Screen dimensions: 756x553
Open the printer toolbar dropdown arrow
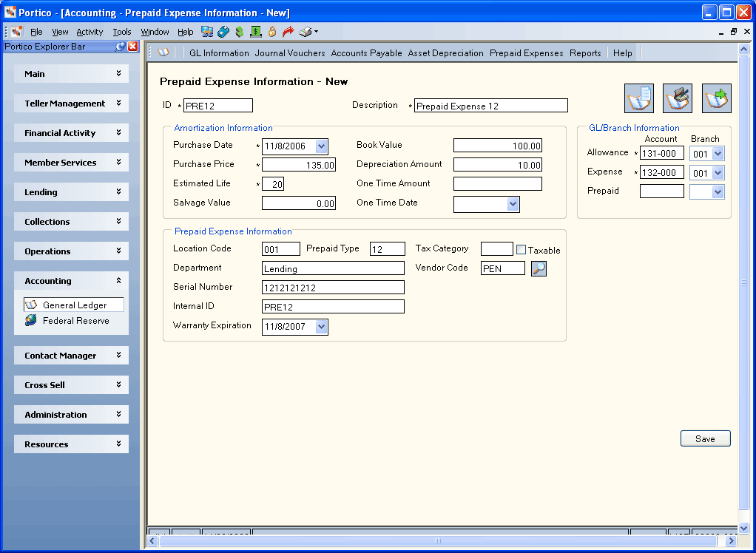(316, 32)
